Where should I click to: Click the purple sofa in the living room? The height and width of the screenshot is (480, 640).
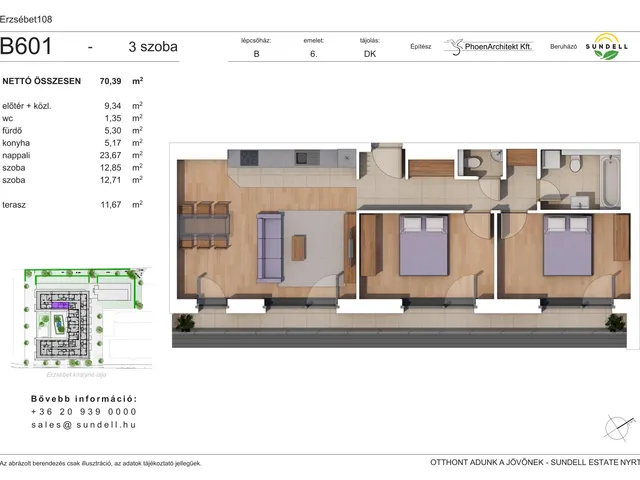pyautogui.click(x=269, y=245)
